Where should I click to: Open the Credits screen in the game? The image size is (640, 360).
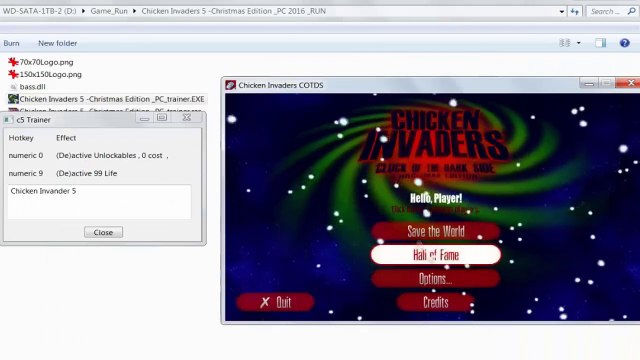click(x=436, y=302)
